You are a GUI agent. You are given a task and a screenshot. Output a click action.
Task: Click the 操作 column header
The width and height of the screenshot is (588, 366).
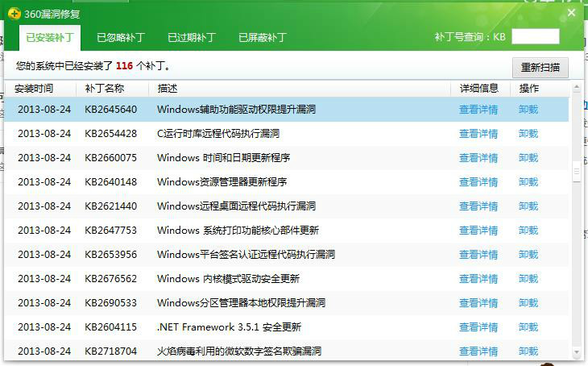(528, 89)
